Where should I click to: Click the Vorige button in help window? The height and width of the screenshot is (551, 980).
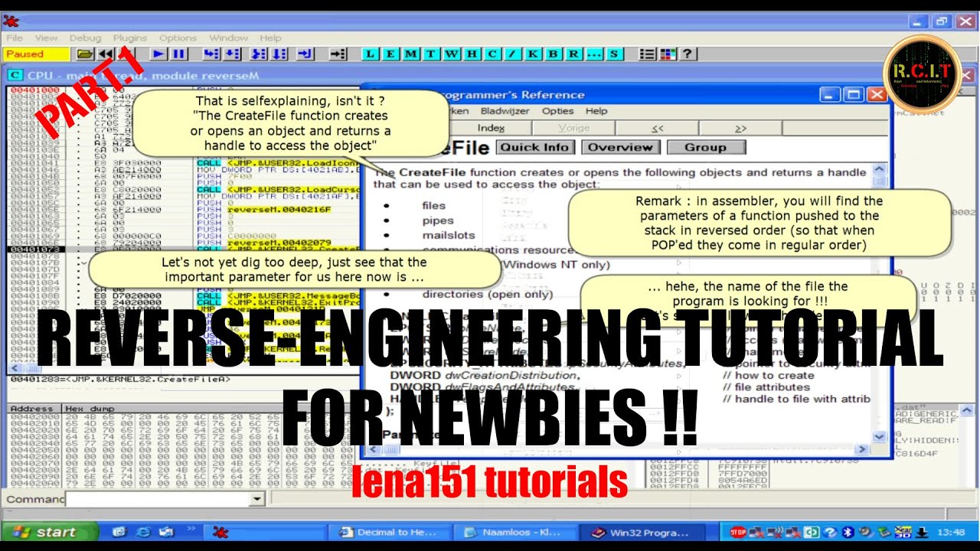573,128
